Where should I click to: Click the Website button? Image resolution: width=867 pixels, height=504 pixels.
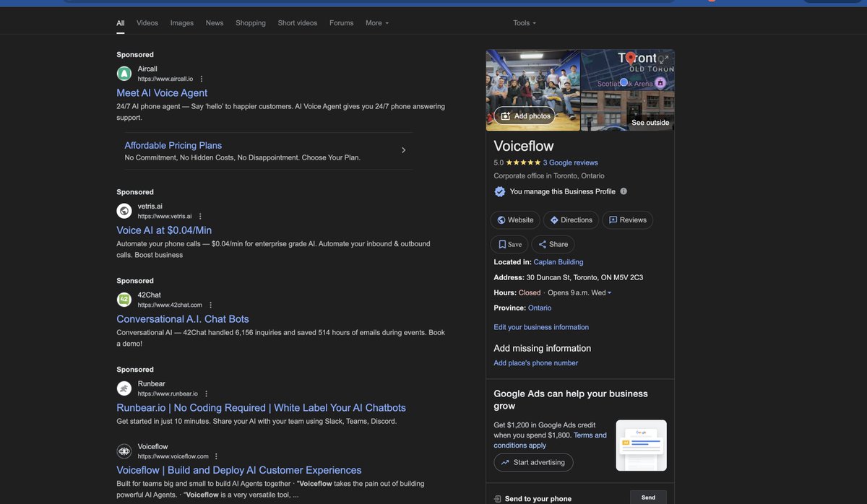click(x=514, y=220)
